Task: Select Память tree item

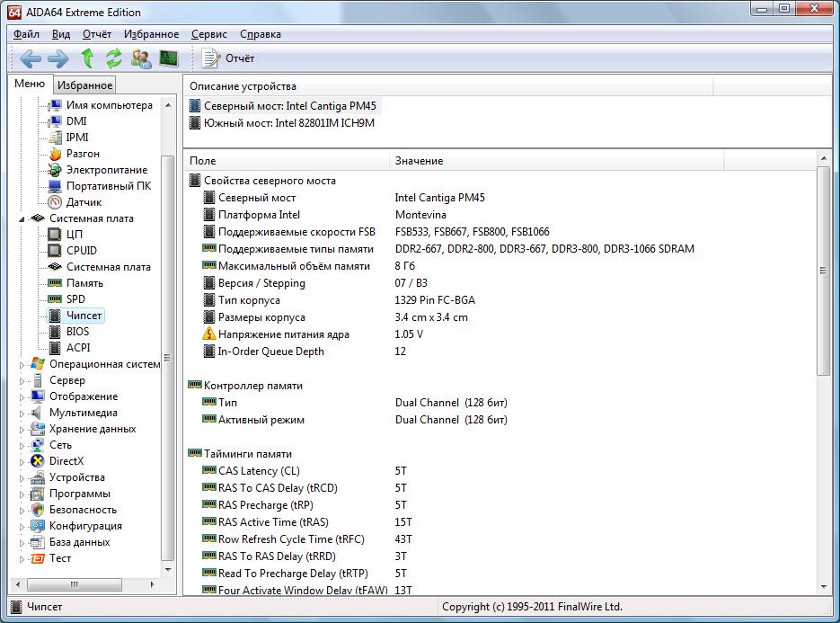Action: click(x=84, y=283)
